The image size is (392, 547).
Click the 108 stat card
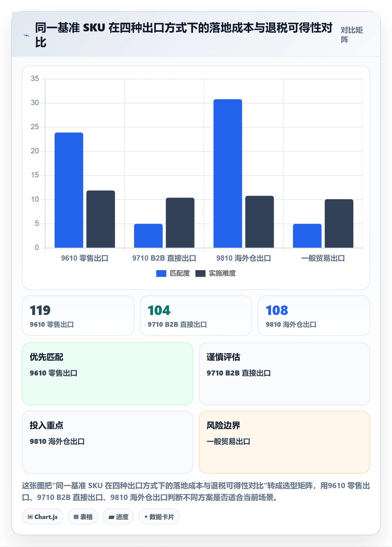tap(314, 316)
